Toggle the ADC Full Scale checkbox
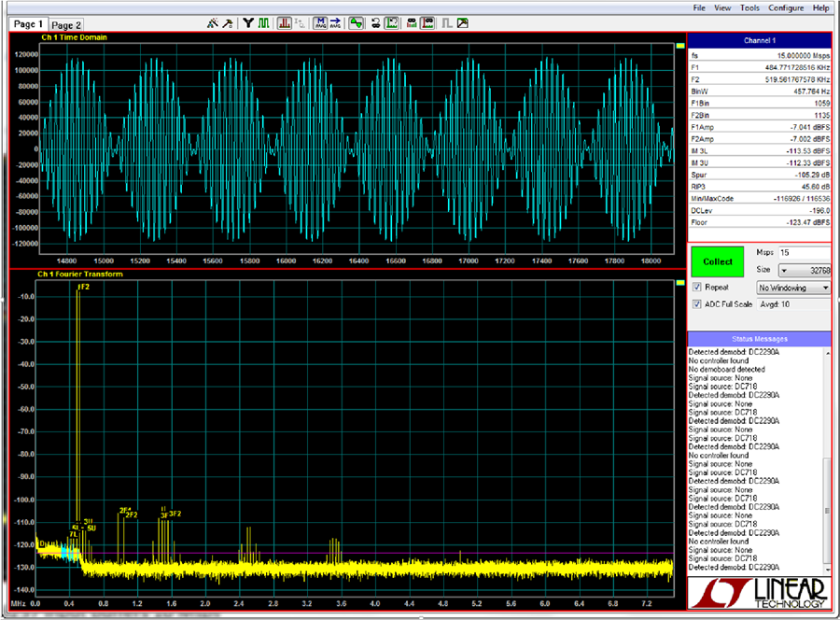 (697, 304)
